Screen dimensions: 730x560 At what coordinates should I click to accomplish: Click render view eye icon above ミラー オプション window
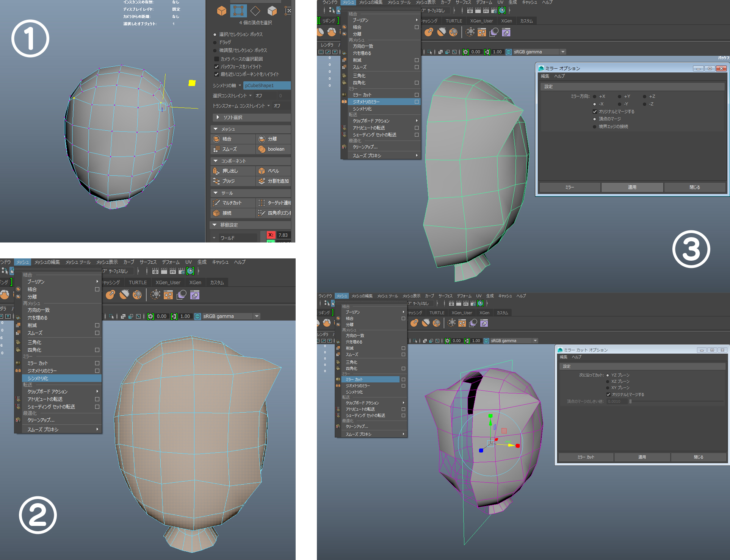[470, 11]
